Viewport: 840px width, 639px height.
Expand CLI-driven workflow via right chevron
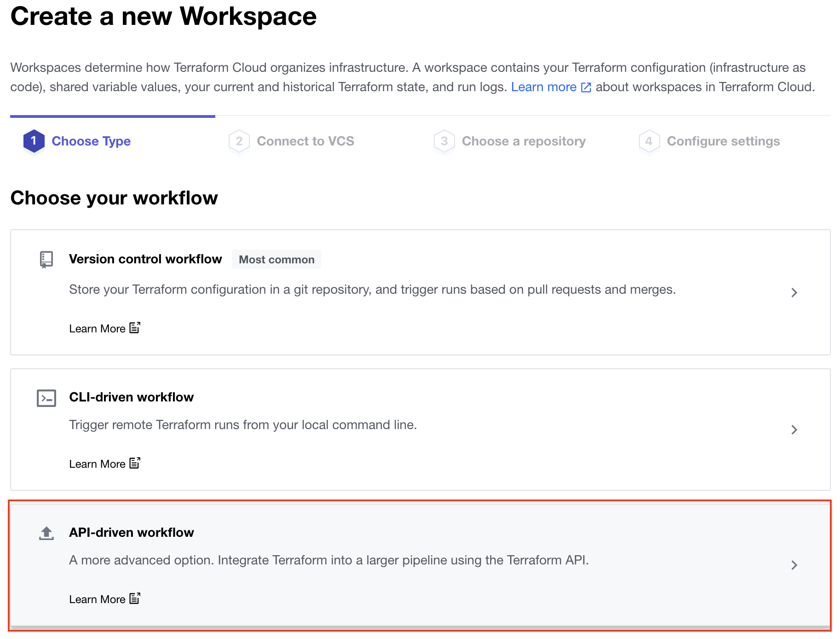coord(794,430)
